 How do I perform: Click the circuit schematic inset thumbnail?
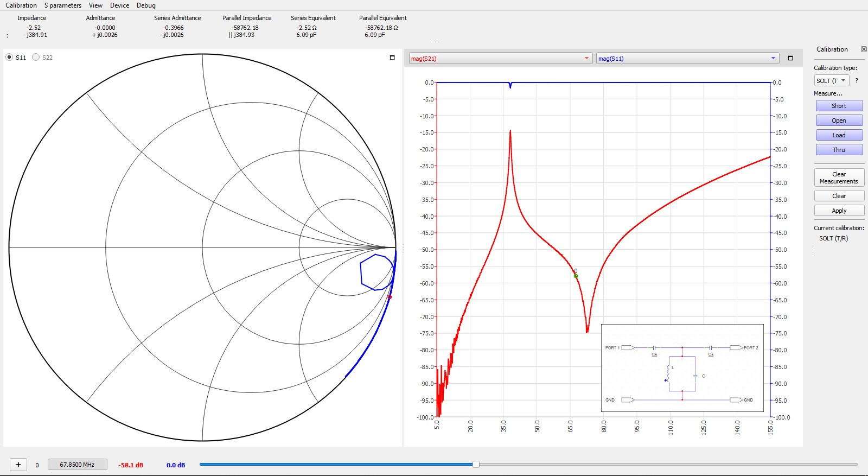point(682,368)
